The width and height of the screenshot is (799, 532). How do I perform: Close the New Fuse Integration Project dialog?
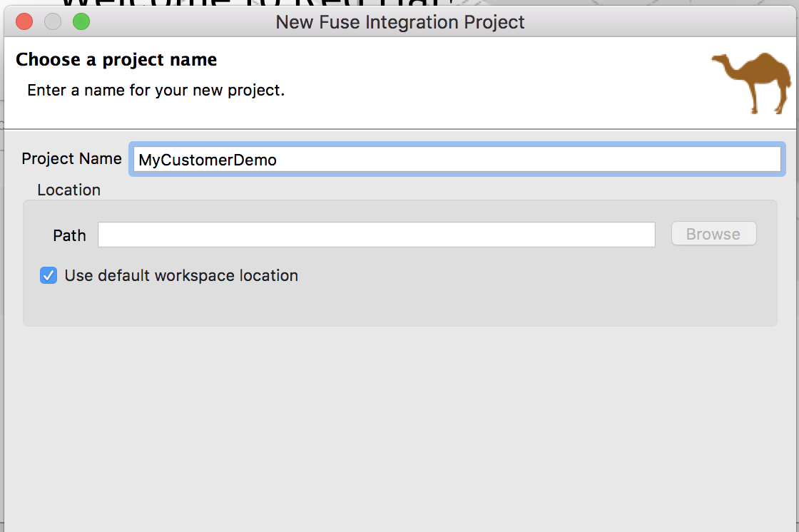click(24, 22)
